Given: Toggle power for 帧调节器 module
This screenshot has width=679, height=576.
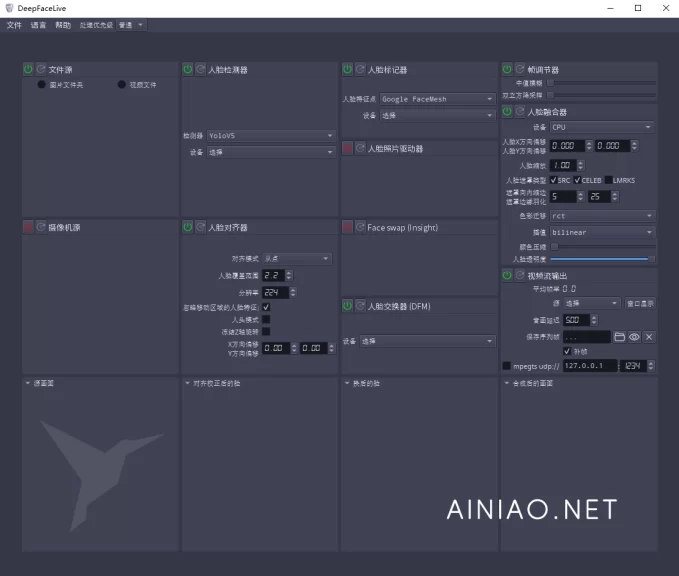Looking at the screenshot, I should point(507,69).
